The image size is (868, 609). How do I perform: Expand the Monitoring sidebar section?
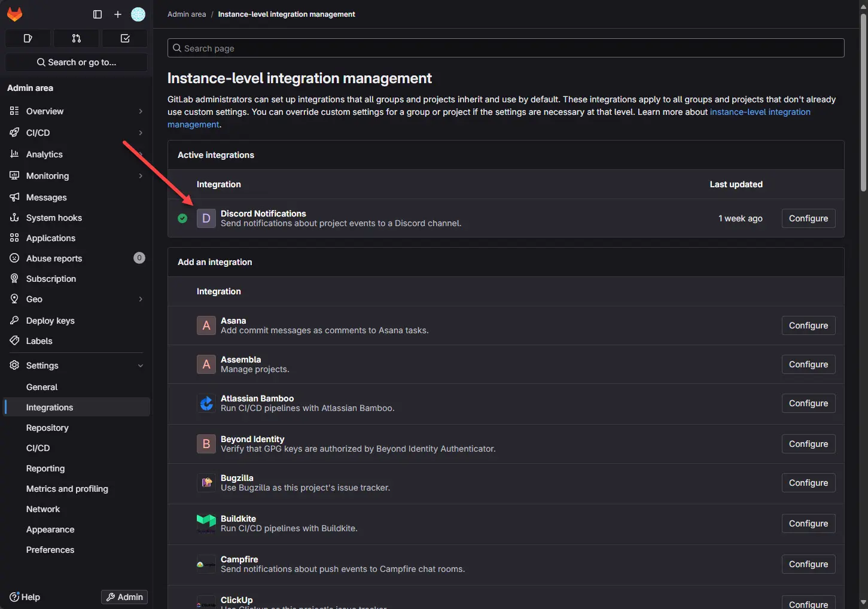[x=140, y=176]
